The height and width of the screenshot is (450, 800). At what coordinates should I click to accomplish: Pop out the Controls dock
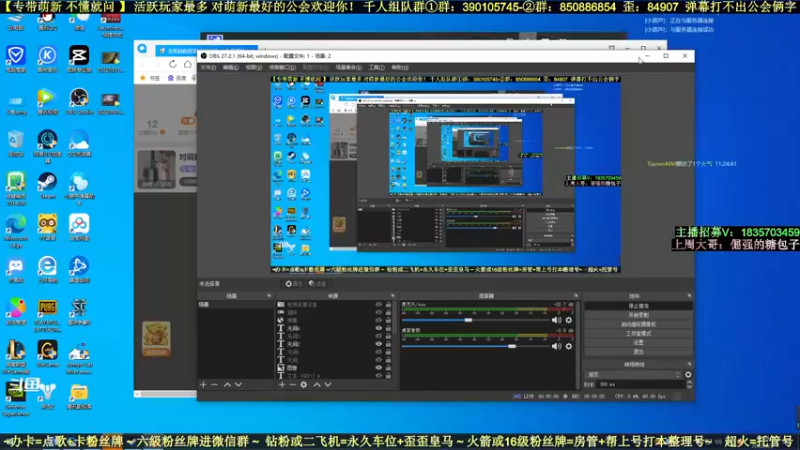click(x=689, y=296)
